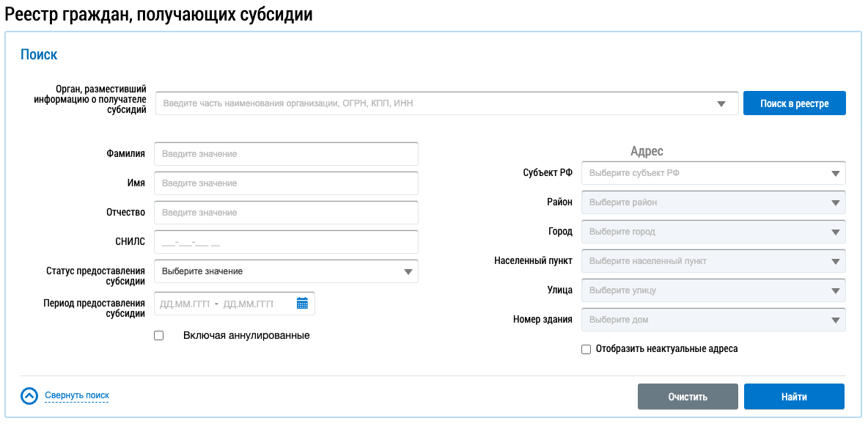Tick the 'Включая аннулированные' checkbox
This screenshot has width=868, height=429.
click(x=159, y=336)
